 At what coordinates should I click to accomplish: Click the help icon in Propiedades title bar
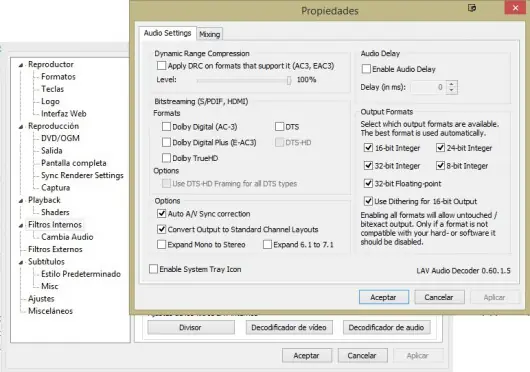tap(472, 8)
